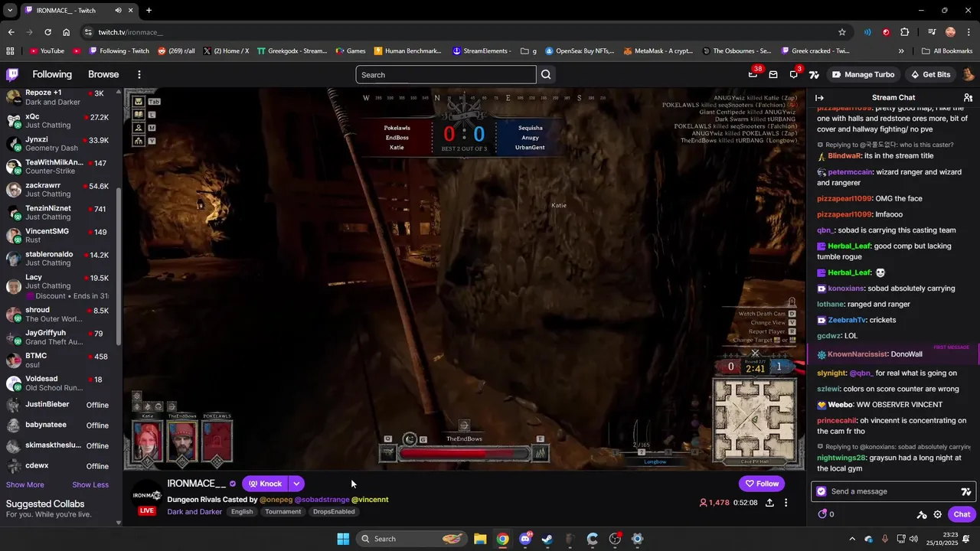The width and height of the screenshot is (980, 551).
Task: Open the Human Benchmark bookmark
Action: point(407,51)
